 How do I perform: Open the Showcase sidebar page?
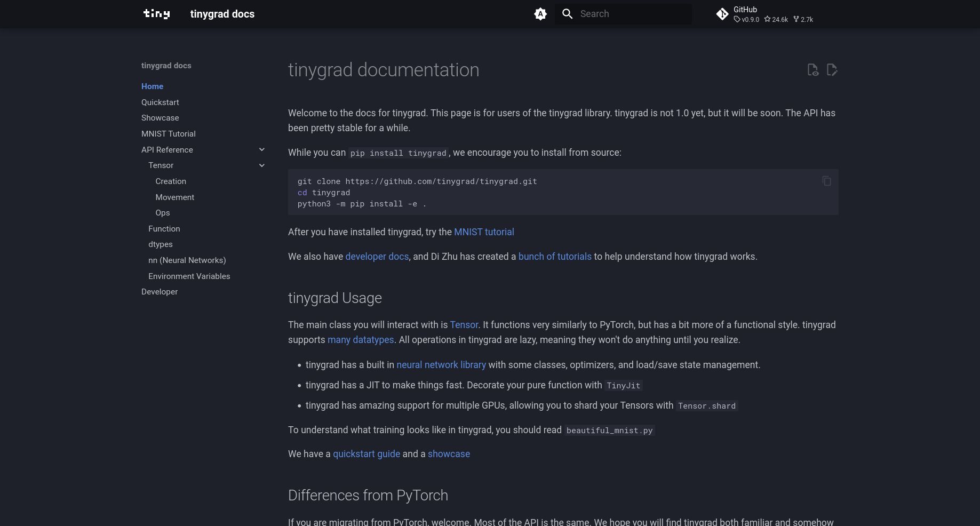(160, 118)
